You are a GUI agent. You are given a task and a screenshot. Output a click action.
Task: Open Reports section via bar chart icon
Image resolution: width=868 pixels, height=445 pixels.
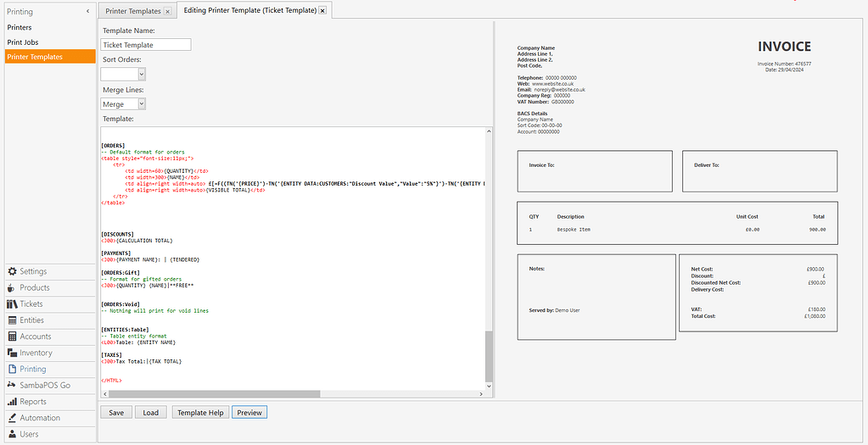(x=12, y=401)
